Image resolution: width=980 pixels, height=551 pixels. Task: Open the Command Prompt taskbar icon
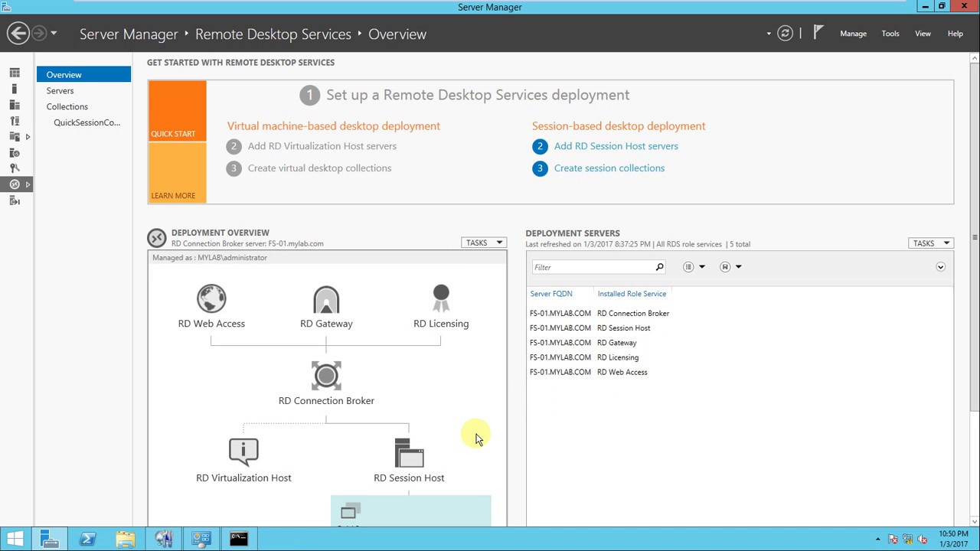(239, 539)
